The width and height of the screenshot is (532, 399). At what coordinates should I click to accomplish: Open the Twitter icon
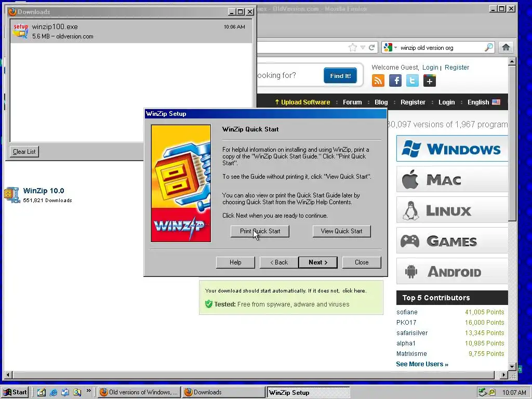[412, 81]
